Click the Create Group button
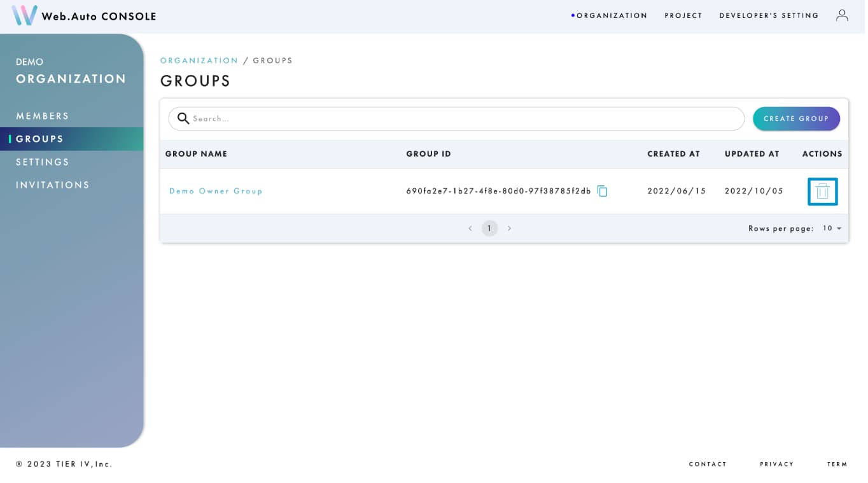 796,118
